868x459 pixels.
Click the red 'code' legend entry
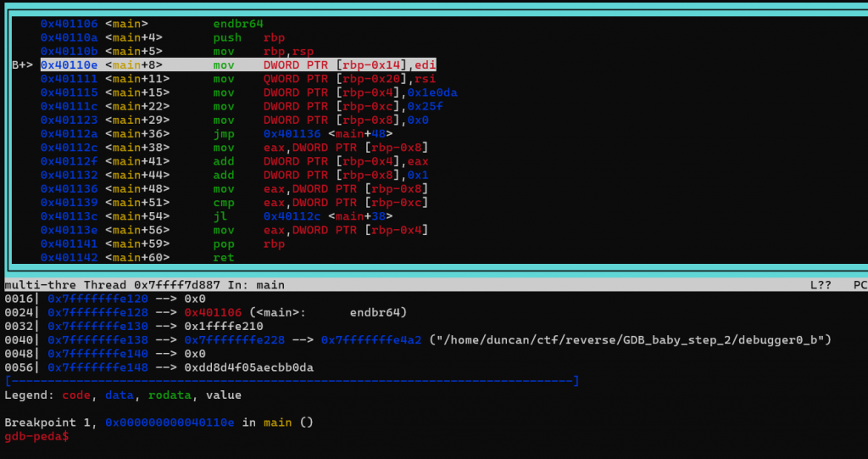click(76, 395)
